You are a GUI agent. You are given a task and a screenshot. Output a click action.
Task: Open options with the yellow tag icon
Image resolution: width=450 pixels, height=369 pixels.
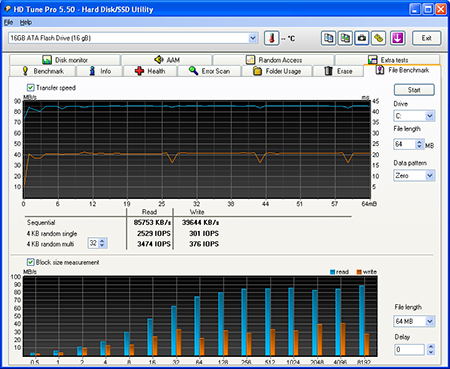[378, 38]
